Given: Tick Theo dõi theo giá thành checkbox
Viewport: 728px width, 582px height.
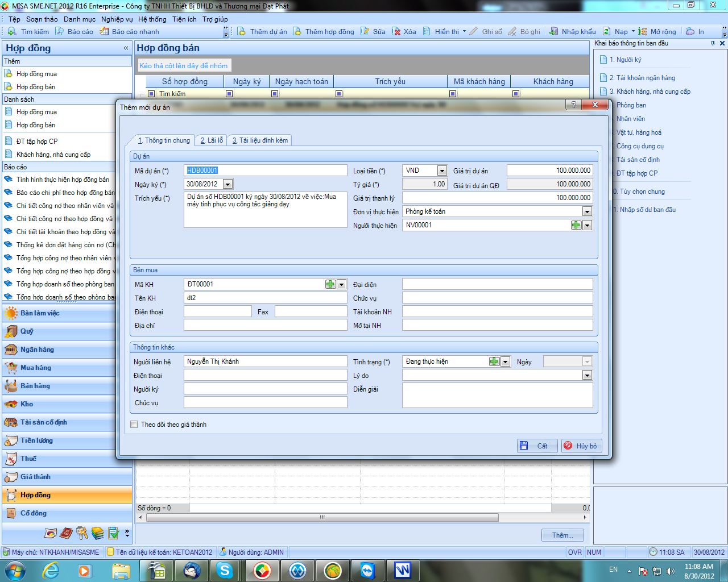Looking at the screenshot, I should pyautogui.click(x=134, y=425).
